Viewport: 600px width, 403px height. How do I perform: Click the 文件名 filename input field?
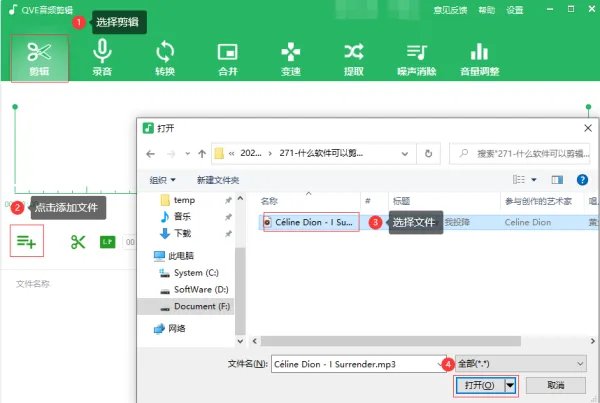(x=359, y=364)
